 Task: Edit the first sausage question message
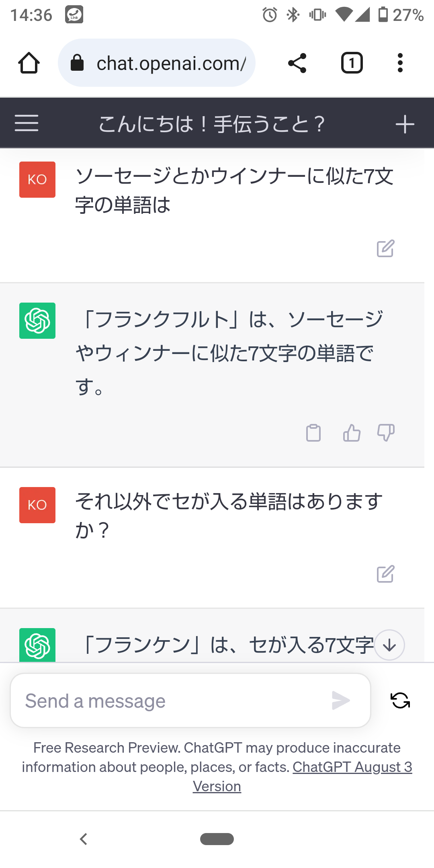click(385, 249)
